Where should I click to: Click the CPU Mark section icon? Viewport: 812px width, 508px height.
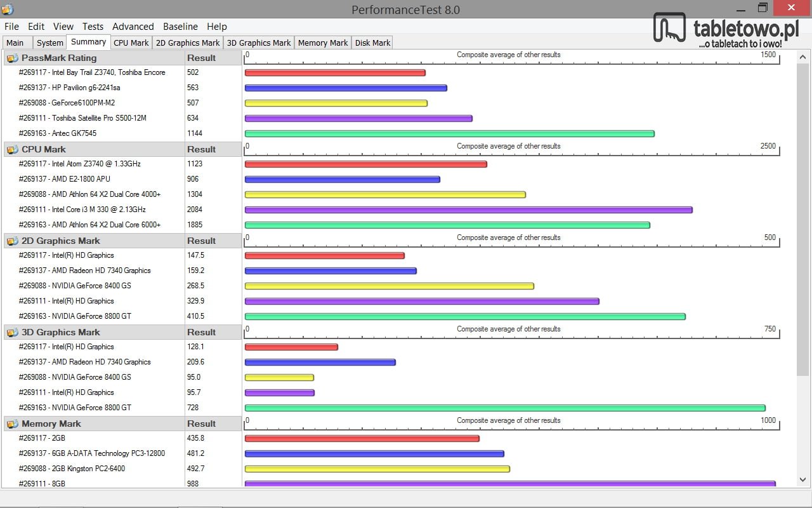tap(12, 149)
